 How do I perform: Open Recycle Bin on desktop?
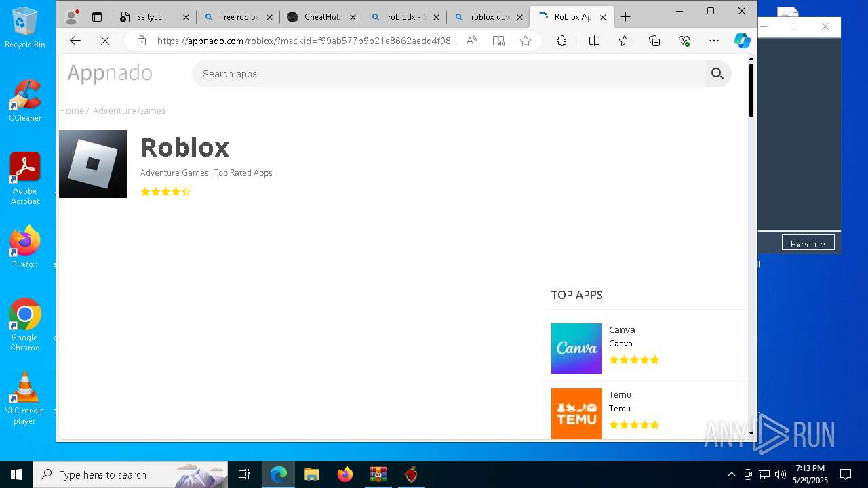coord(25,28)
